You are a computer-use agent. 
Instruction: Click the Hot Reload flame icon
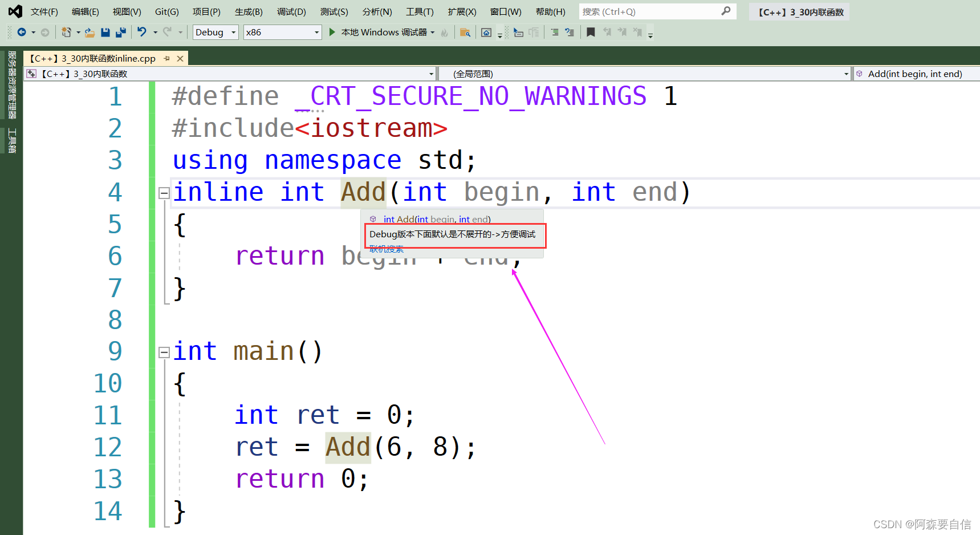[x=445, y=33]
